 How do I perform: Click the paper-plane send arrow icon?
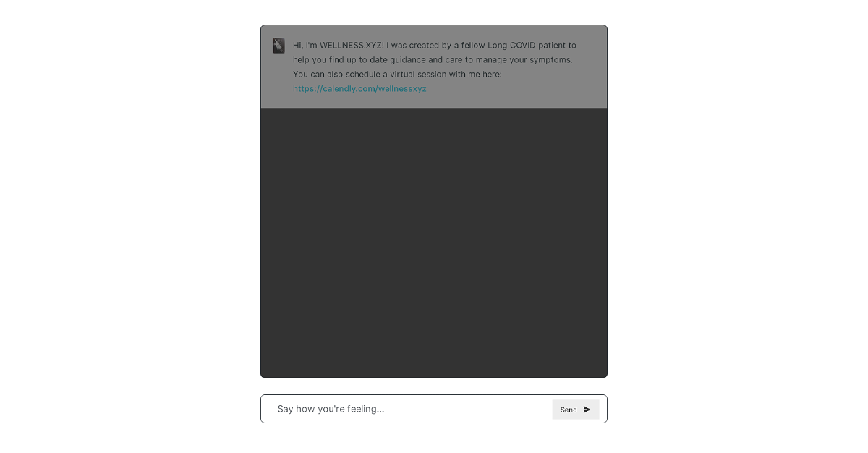(587, 410)
